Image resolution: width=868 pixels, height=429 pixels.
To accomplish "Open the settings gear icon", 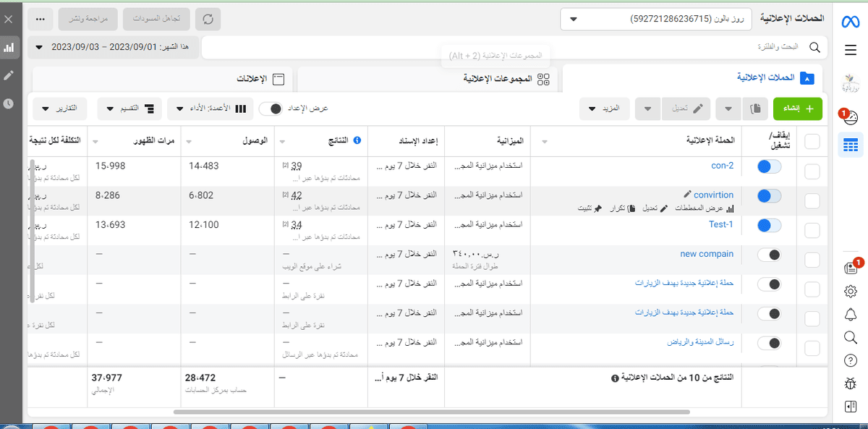I will click(x=851, y=291).
